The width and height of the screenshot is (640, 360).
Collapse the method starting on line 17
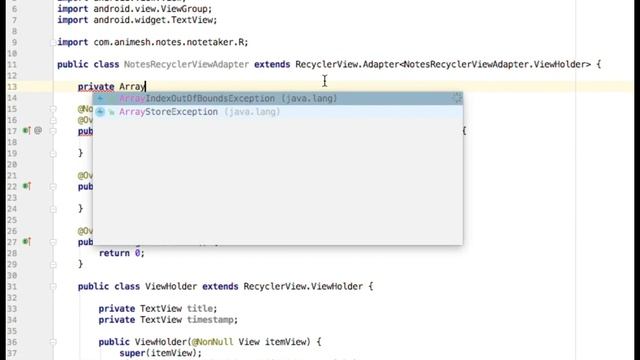coord(53,131)
